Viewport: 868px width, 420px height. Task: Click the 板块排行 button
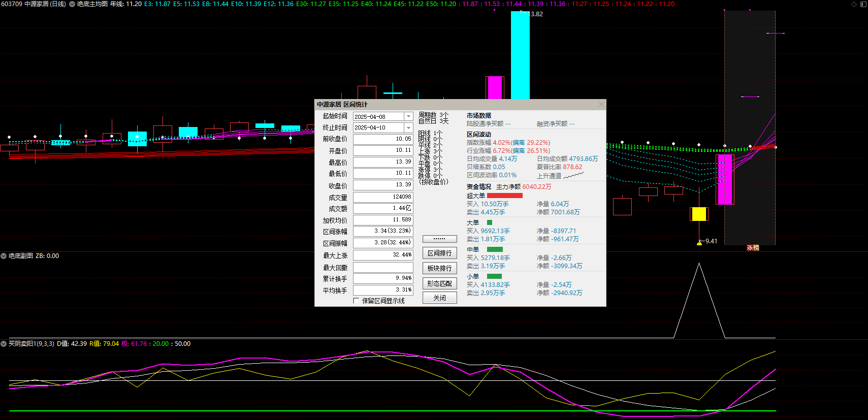439,268
